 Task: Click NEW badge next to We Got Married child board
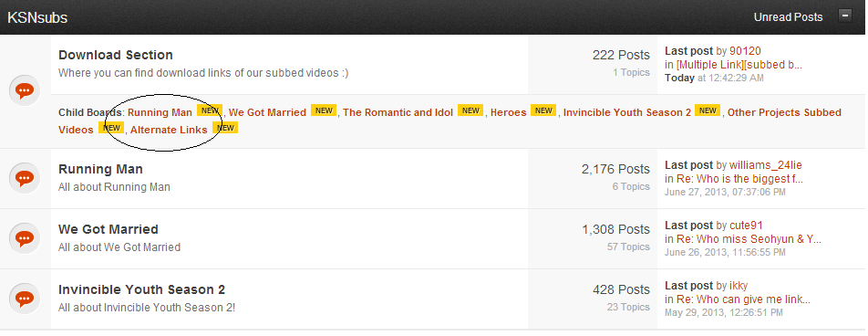[x=324, y=110]
